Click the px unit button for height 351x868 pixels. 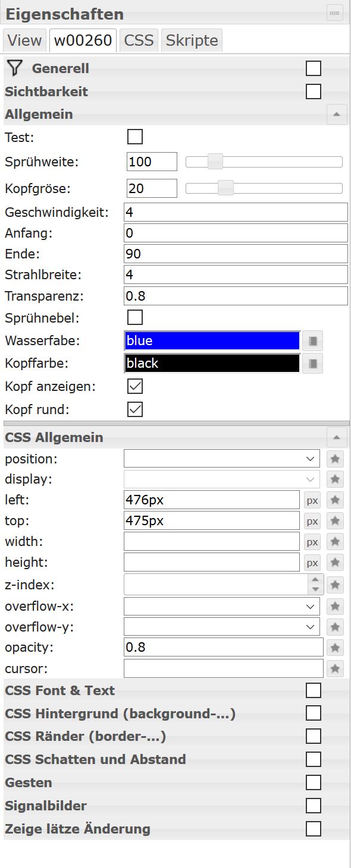click(312, 563)
